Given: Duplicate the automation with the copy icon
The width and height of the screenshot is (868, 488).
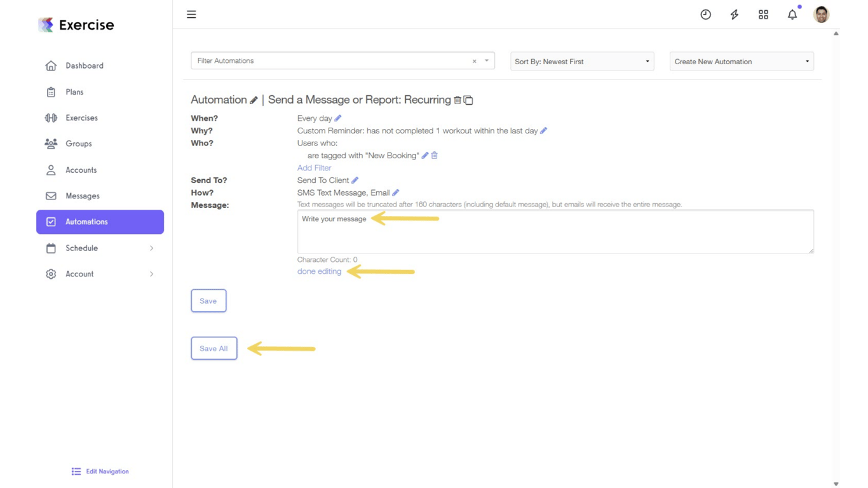Looking at the screenshot, I should click(x=468, y=100).
